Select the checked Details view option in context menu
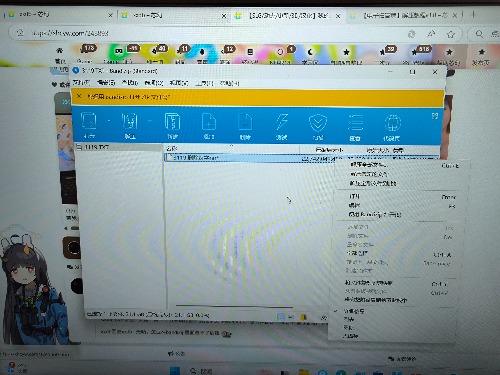Screen dimensions: 500x375 pyautogui.click(x=354, y=311)
